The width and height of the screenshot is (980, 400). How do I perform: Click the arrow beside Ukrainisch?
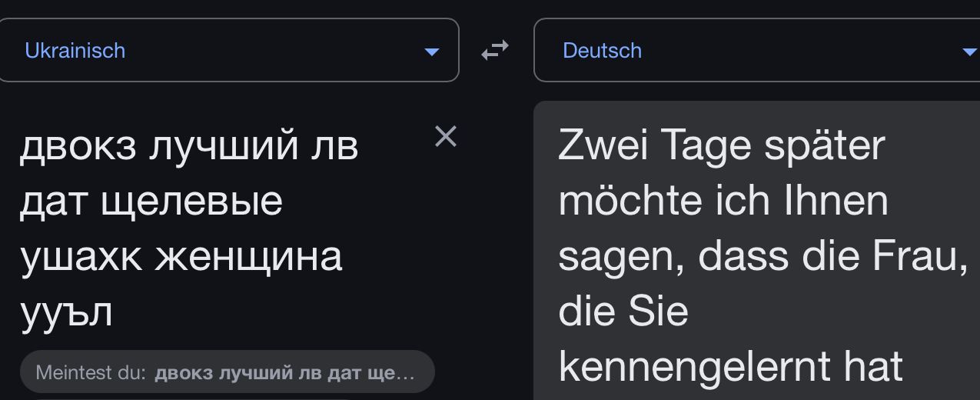[x=431, y=52]
